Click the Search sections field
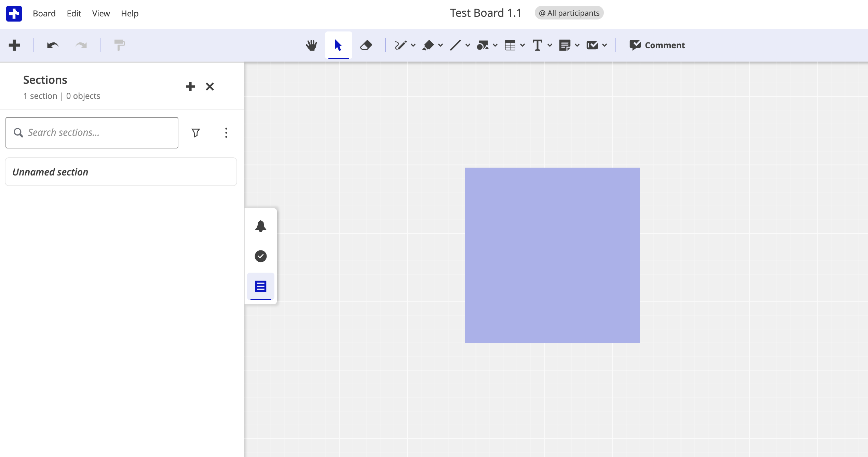Screen dimensions: 868x457 pos(92,133)
